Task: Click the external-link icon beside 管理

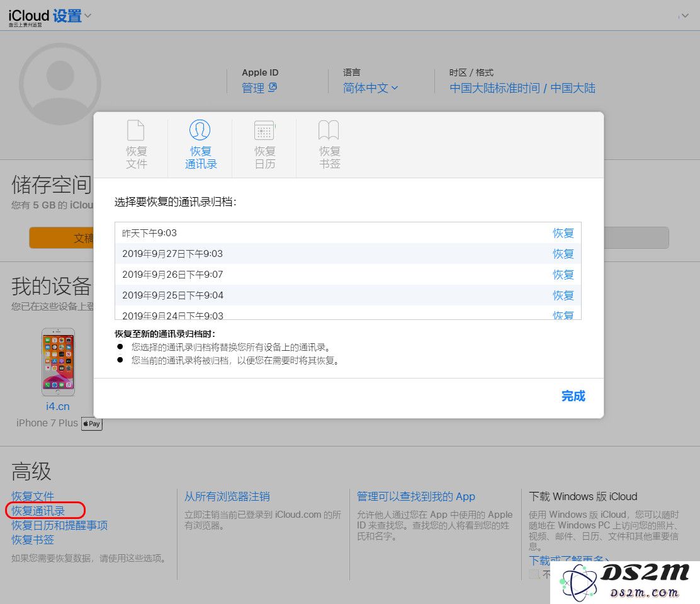Action: pyautogui.click(x=273, y=88)
